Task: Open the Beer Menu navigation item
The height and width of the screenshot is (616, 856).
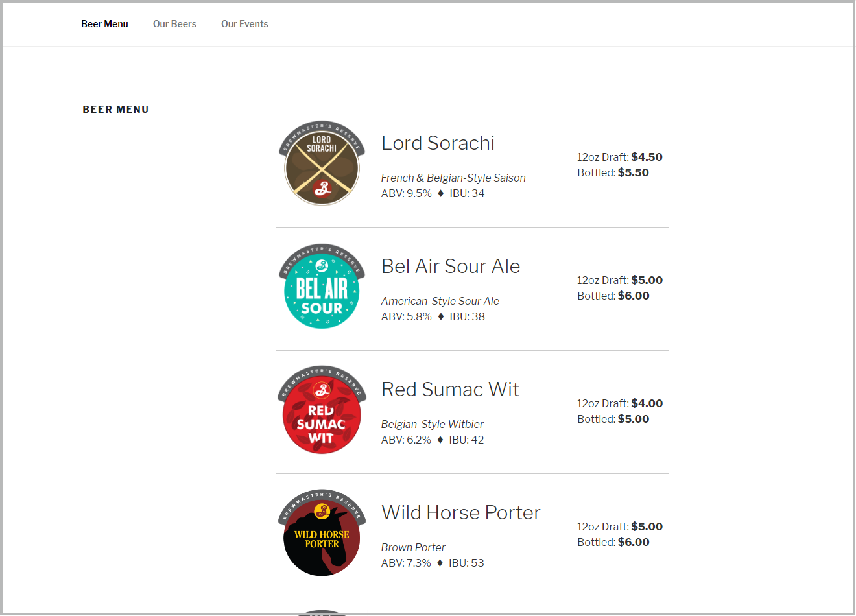Action: 104,24
